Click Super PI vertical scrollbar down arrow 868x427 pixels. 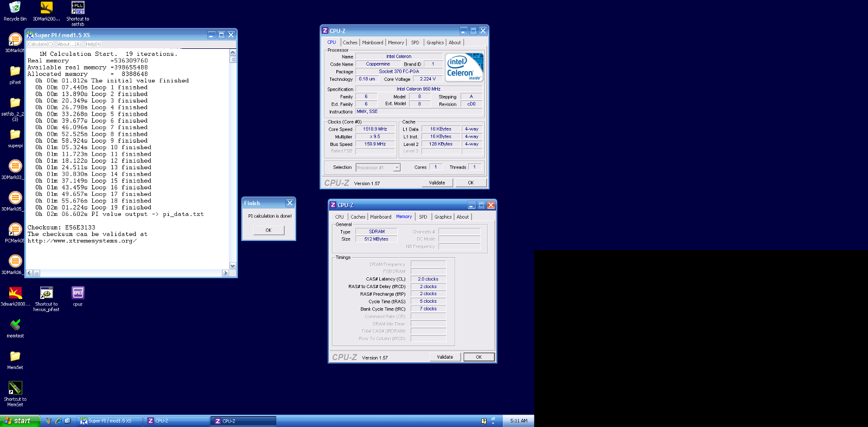click(x=233, y=266)
